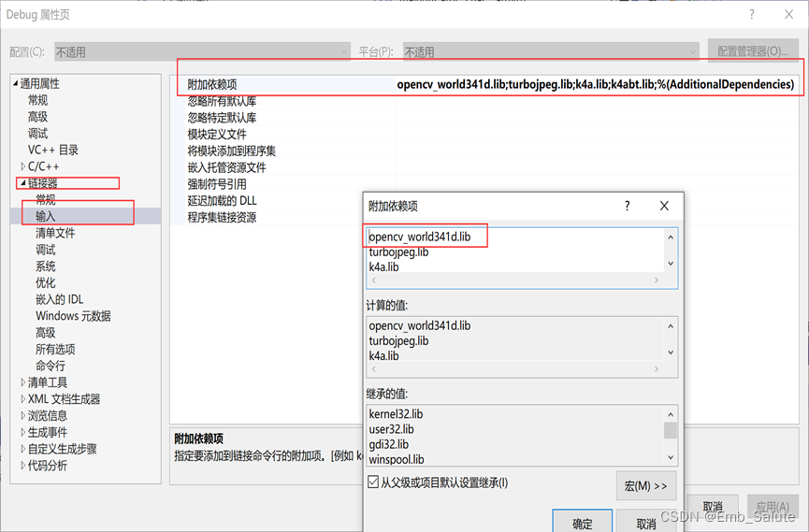Expand the 浏览信息 tree node

(22, 415)
